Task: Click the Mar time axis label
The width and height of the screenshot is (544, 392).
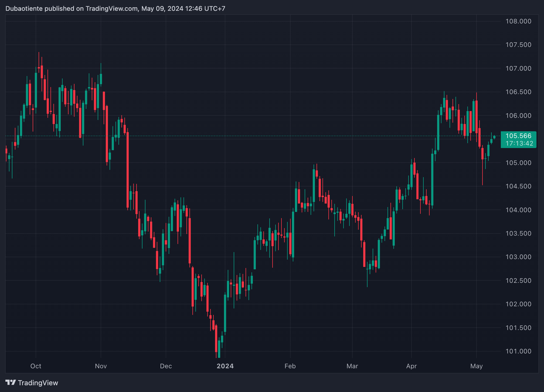Action: [352, 366]
